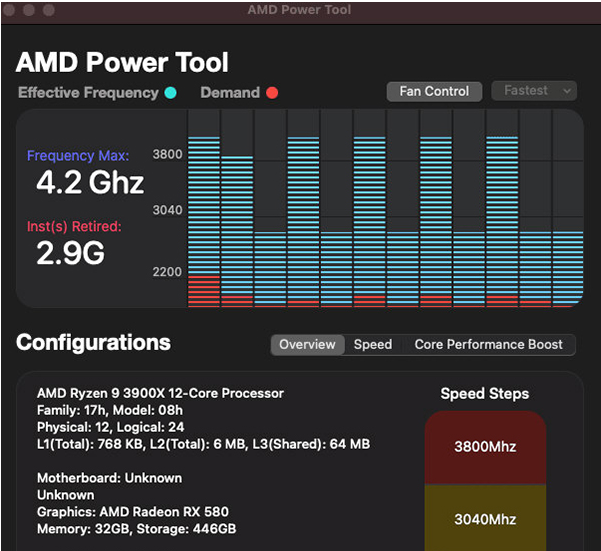Click the AMD Power Tool window title bar
601x551 pixels.
pos(300,10)
